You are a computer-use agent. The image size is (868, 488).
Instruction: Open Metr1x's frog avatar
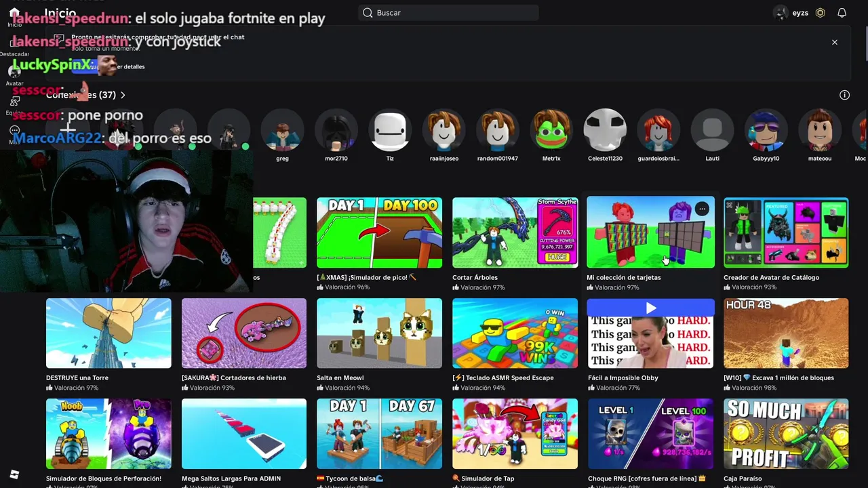(551, 130)
